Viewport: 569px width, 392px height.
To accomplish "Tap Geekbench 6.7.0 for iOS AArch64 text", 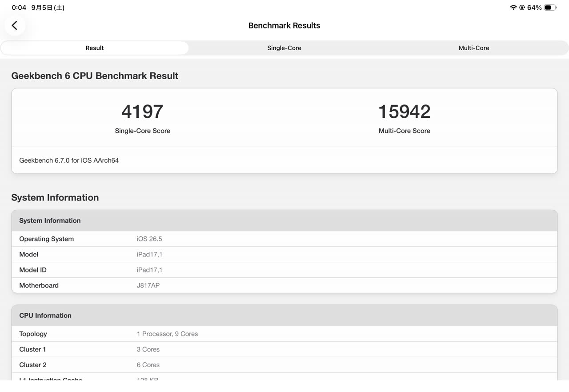I will point(69,160).
